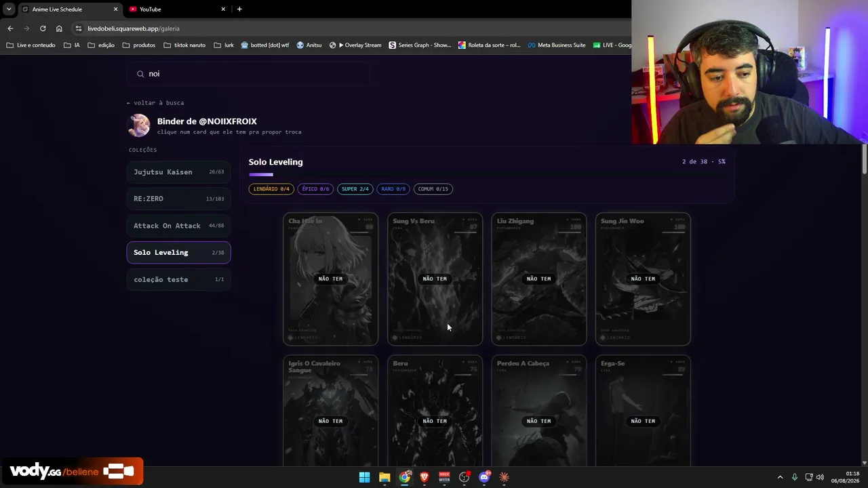
Task: Open the lurk bookmark folder
Action: click(x=223, y=45)
